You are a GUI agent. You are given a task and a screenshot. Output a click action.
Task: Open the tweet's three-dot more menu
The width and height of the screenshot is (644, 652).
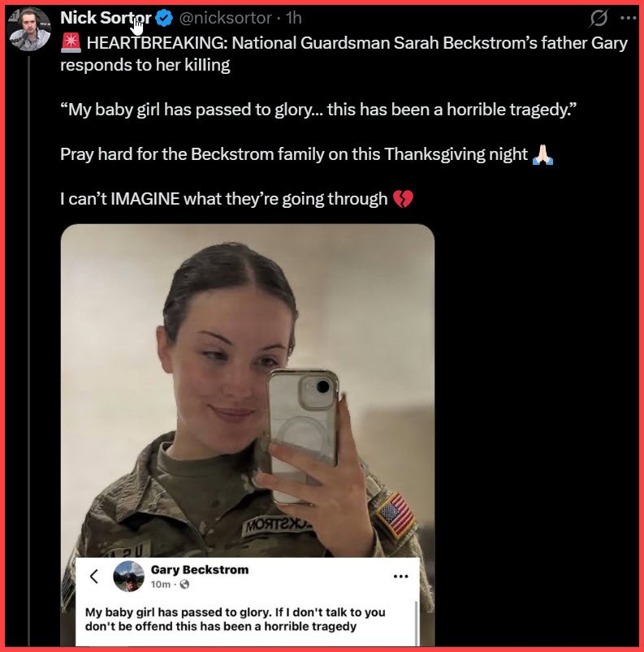(x=628, y=18)
